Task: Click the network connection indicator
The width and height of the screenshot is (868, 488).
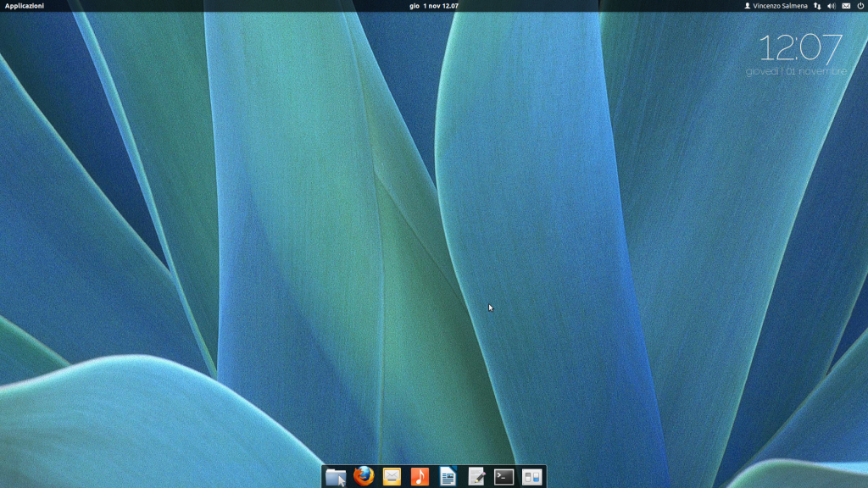Action: point(817,6)
